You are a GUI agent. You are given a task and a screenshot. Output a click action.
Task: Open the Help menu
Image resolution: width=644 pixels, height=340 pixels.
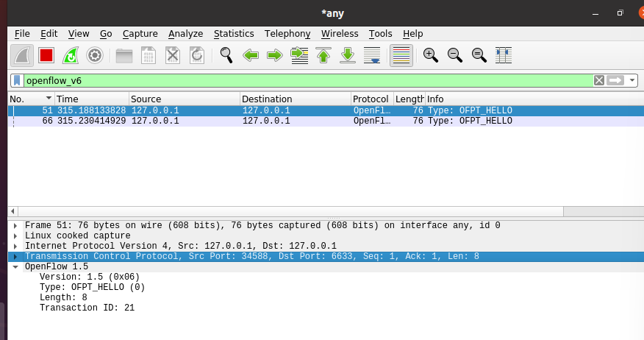click(412, 34)
